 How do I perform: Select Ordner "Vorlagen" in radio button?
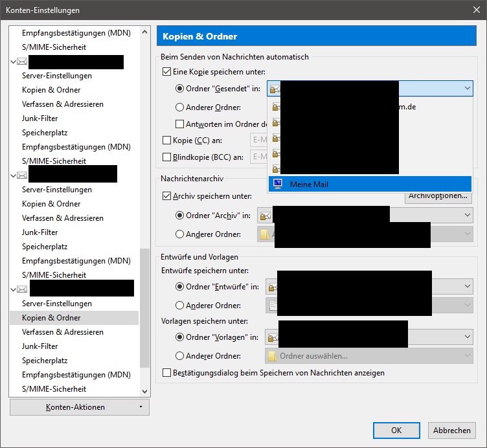pos(179,337)
